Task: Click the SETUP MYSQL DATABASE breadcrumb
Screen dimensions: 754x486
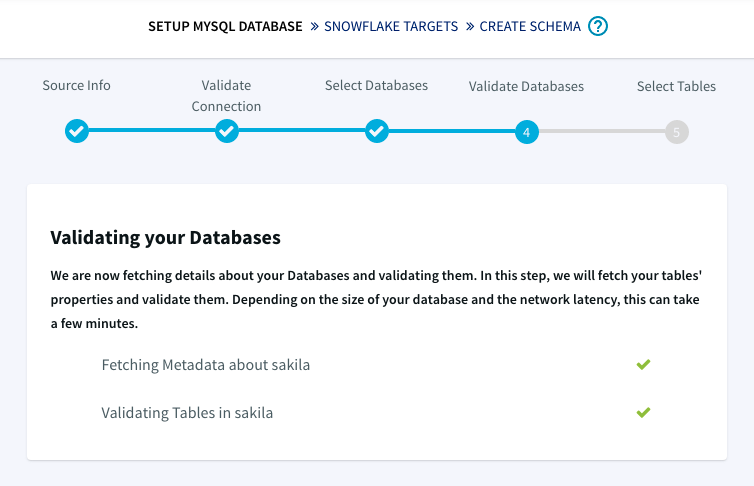Action: pos(225,26)
